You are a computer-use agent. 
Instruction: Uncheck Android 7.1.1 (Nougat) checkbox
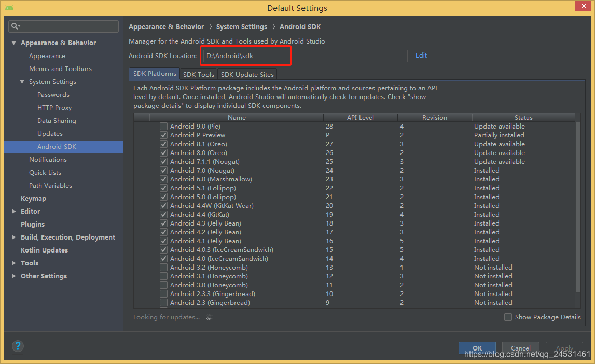tap(163, 162)
